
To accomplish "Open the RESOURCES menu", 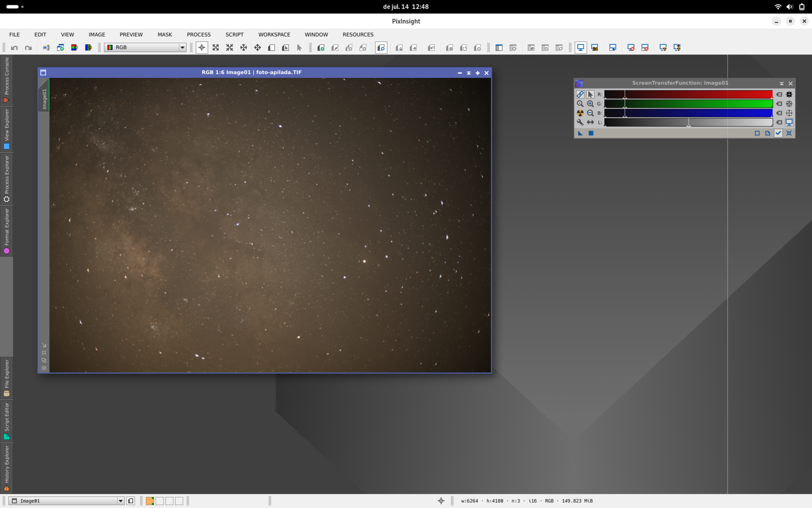I will tap(358, 34).
